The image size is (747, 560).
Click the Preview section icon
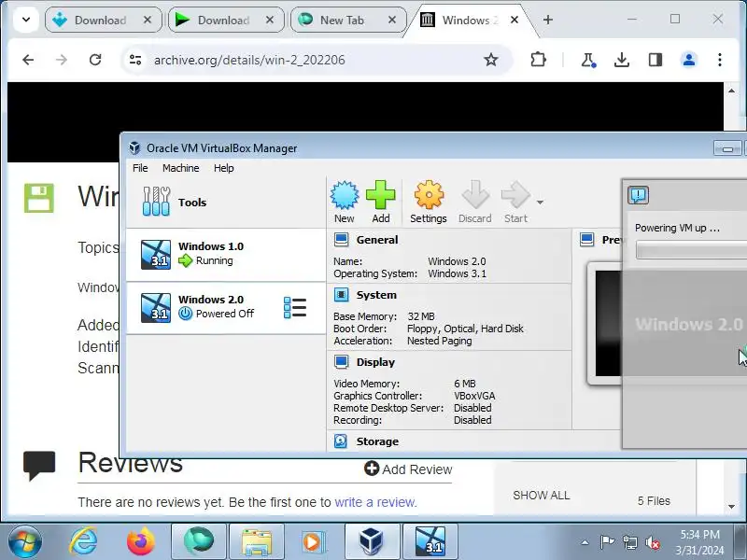[x=587, y=240]
